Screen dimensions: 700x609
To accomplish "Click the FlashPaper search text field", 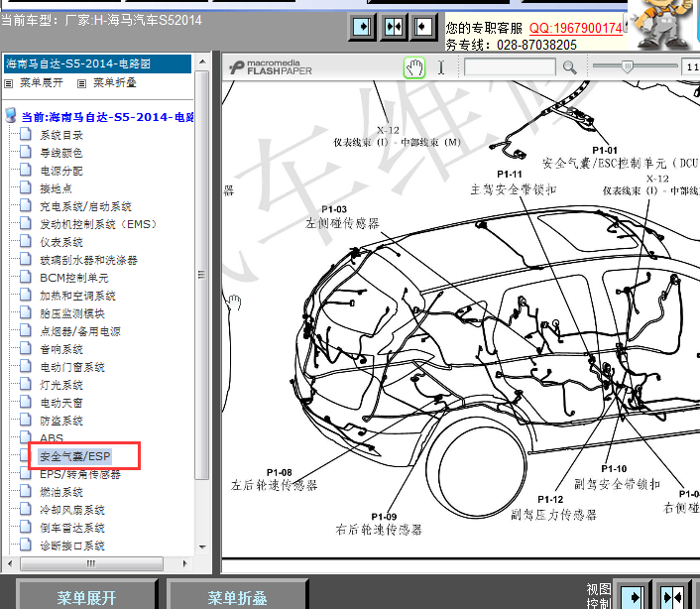I will click(510, 67).
